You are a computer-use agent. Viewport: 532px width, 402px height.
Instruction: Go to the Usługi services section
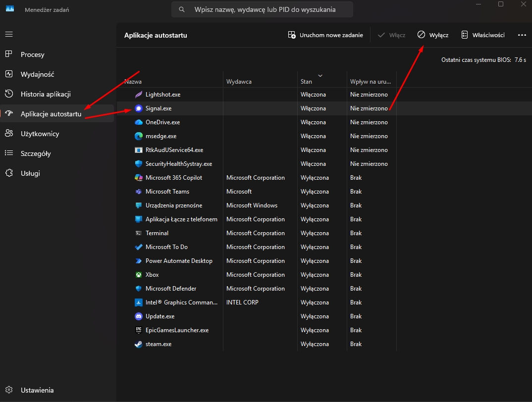[30, 173]
